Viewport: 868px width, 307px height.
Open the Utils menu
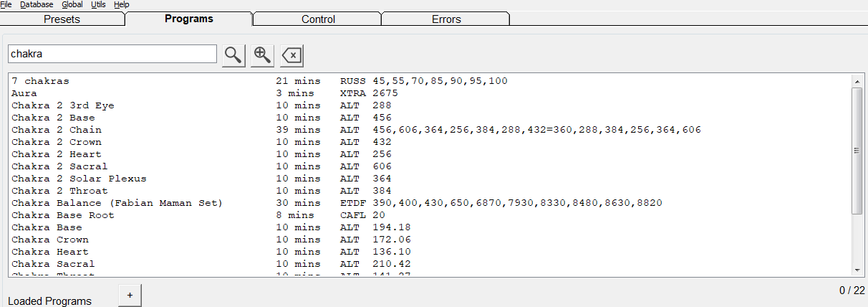pos(99,4)
